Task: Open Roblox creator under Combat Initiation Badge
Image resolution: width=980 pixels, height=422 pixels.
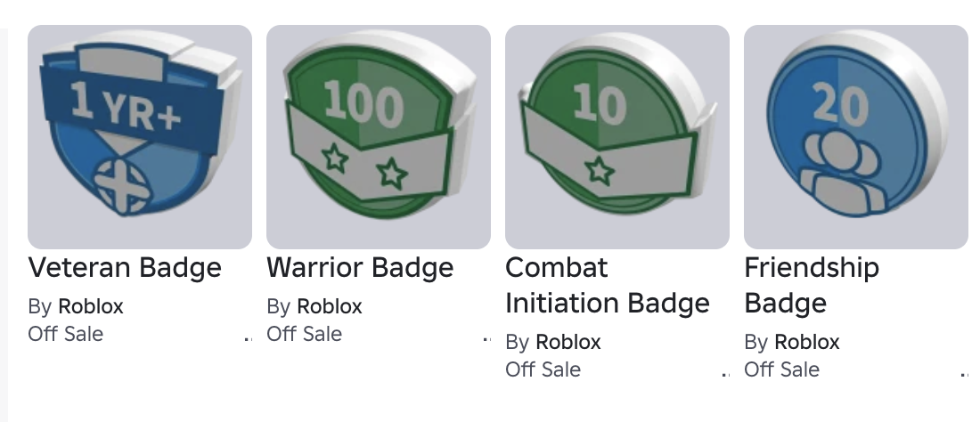Action: point(568,342)
